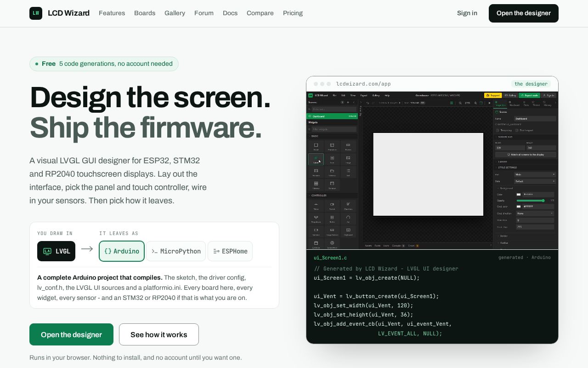Click See how it works button
588x368 pixels.
[x=159, y=334]
